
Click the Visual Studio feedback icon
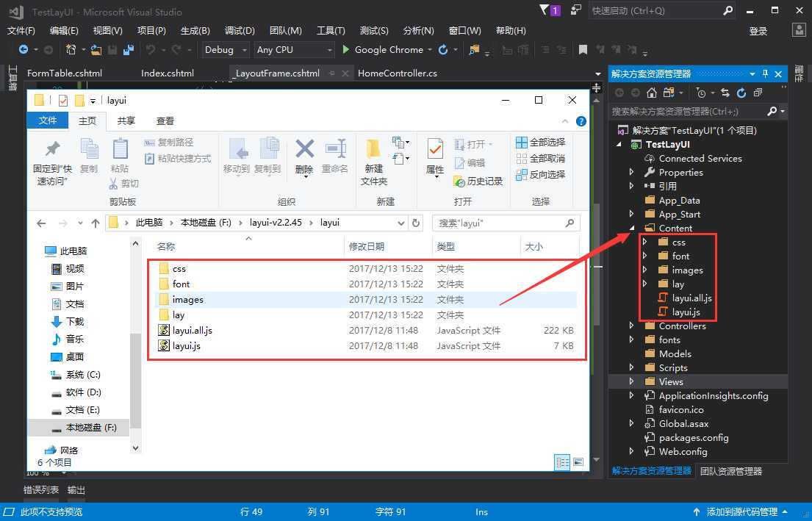576,10
